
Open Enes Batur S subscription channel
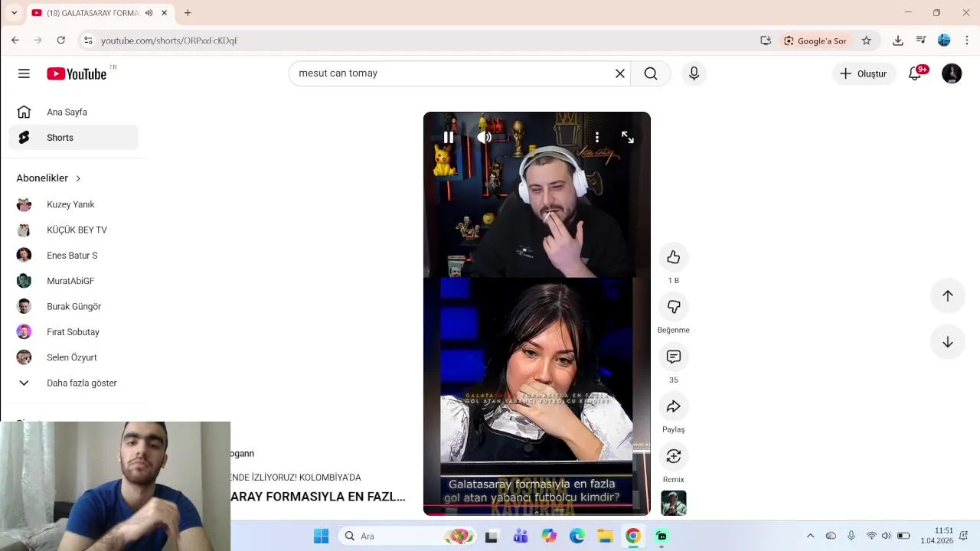click(73, 256)
